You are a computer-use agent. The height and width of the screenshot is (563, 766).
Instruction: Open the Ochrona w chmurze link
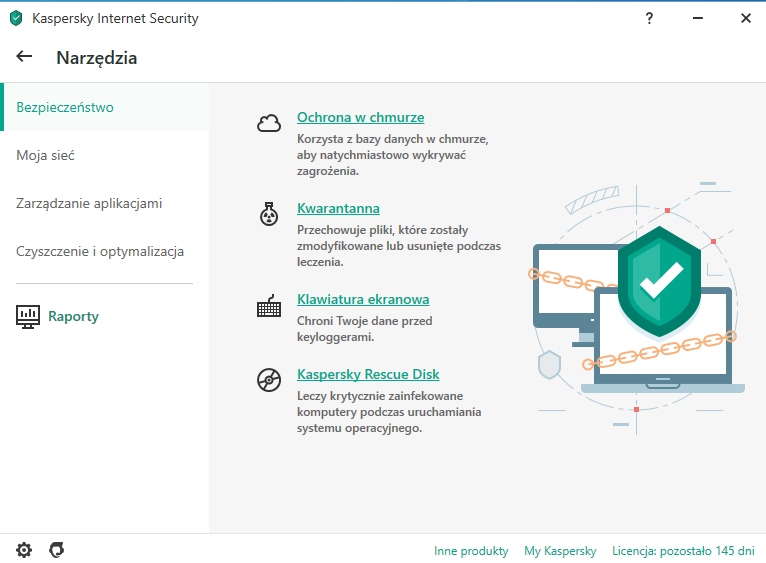coord(361,117)
